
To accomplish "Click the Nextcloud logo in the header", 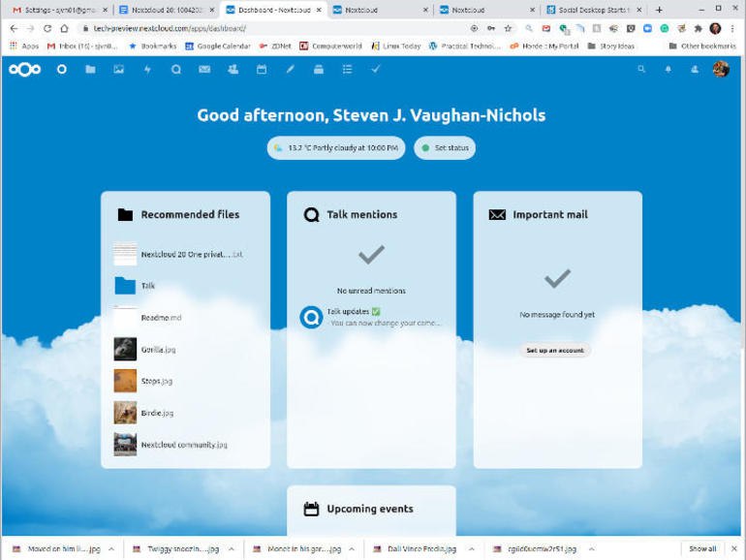I will (25, 70).
